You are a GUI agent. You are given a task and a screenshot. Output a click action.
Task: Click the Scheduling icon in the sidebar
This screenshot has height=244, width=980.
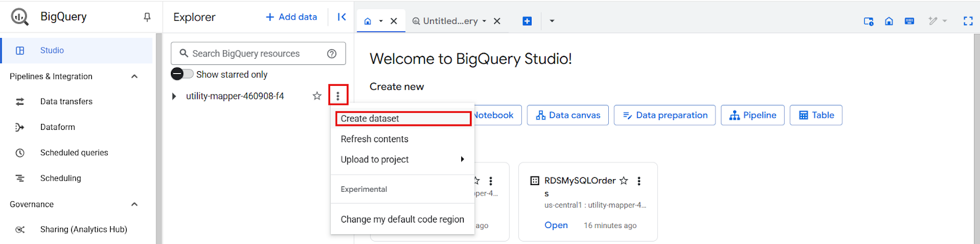[x=20, y=178]
